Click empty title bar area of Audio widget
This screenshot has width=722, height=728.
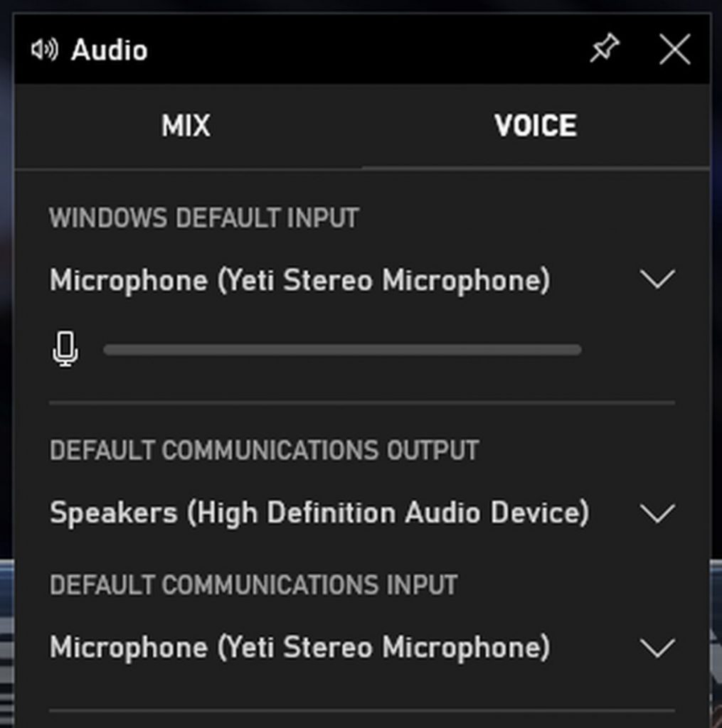(356, 50)
